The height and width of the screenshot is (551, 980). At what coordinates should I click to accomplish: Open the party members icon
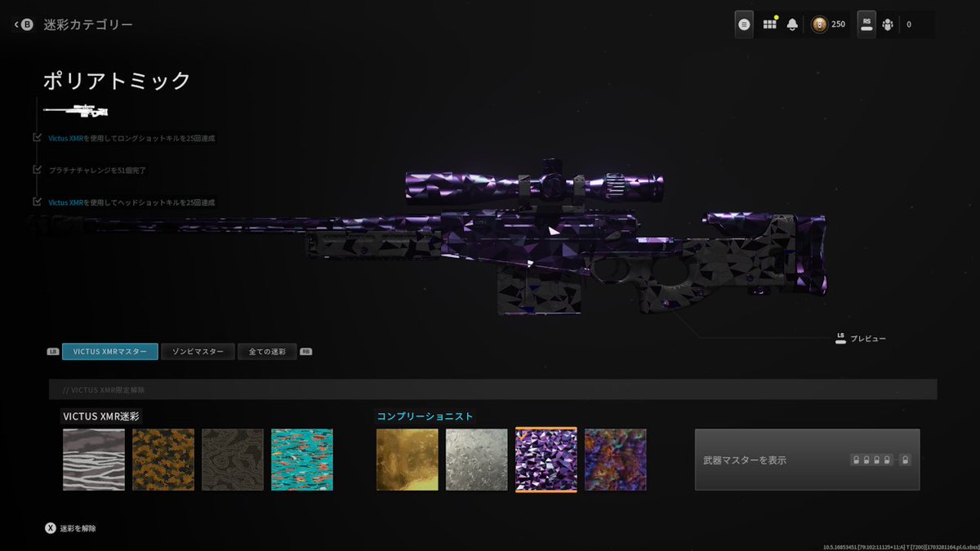888,24
